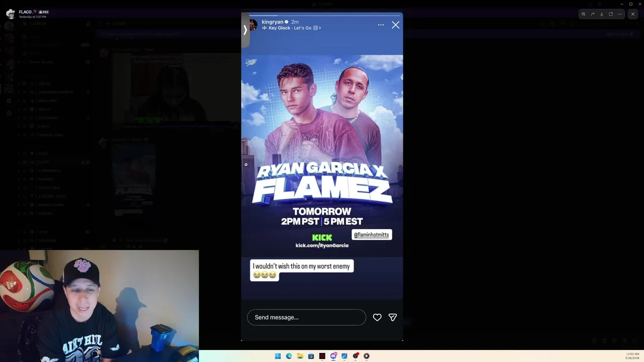Open the play-button media app on the taskbar
Image resolution: width=644 pixels, height=362 pixels.
(x=366, y=356)
